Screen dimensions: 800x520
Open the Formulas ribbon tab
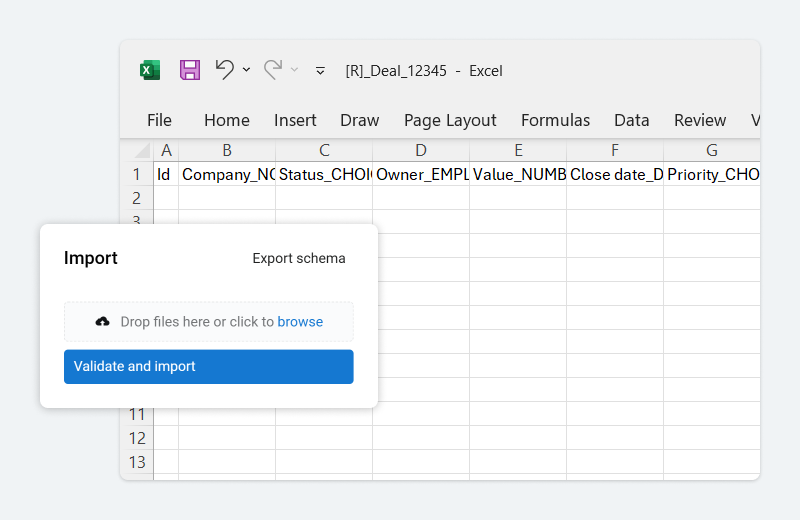pos(555,120)
